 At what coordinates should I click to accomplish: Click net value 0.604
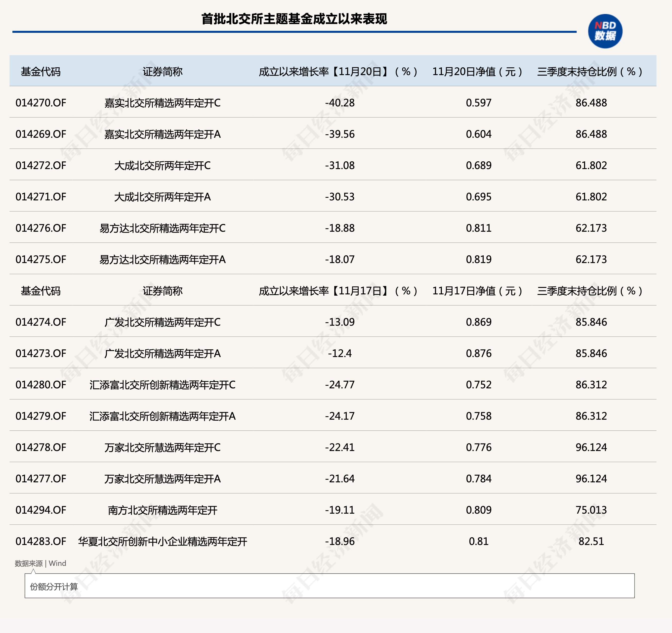pos(479,134)
